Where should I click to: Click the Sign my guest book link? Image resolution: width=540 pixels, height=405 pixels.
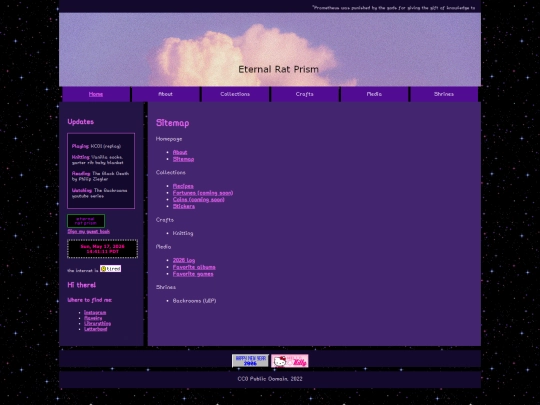[x=89, y=232]
